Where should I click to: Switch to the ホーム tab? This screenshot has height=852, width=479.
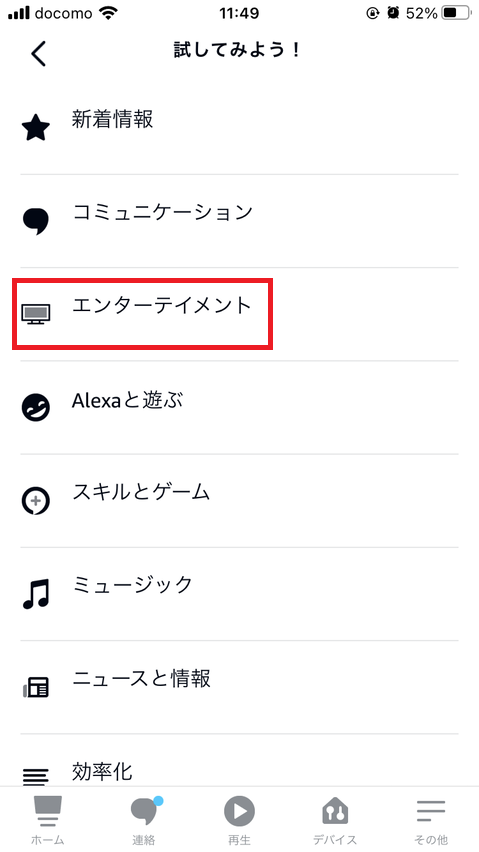pyautogui.click(x=48, y=819)
